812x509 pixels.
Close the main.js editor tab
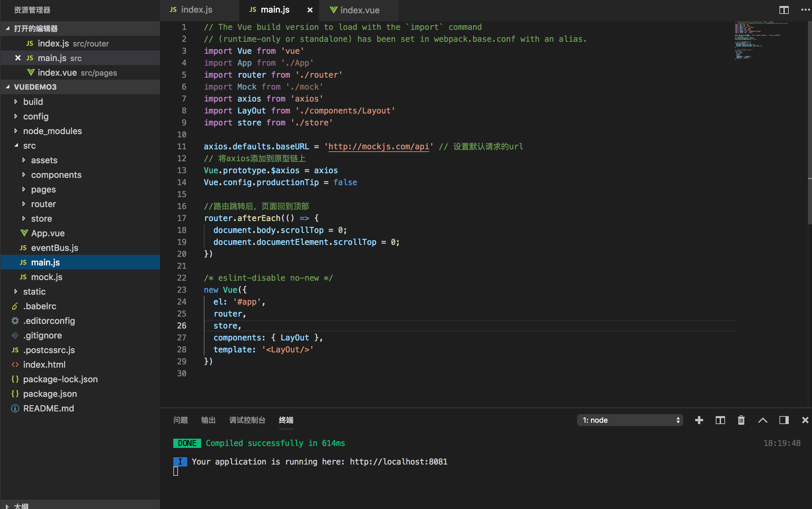point(310,10)
